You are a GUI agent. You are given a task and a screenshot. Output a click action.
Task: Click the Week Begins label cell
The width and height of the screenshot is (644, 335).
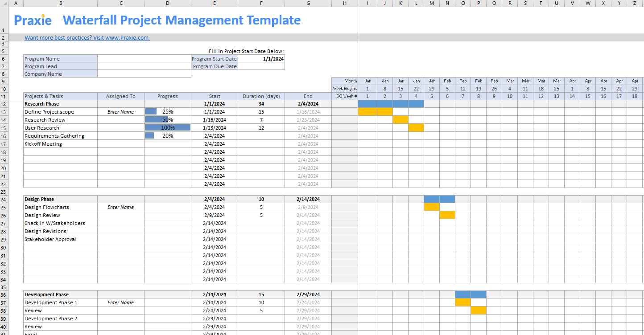(345, 89)
